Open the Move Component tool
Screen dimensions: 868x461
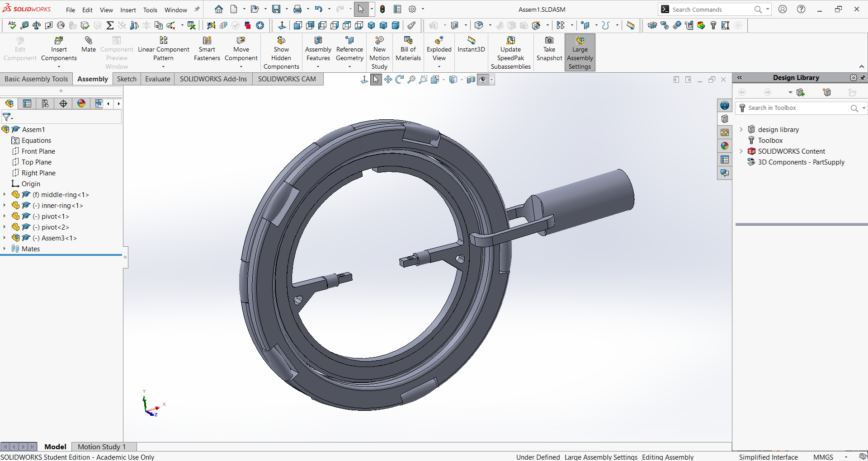241,49
